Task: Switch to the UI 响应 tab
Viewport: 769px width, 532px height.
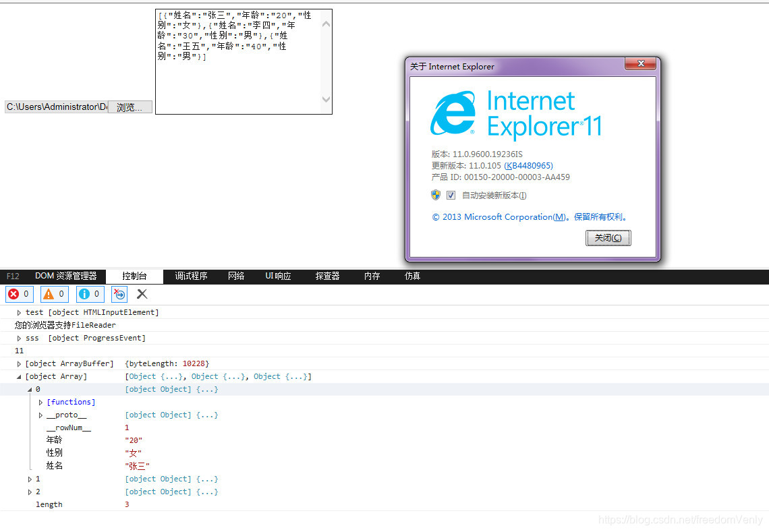Action: pyautogui.click(x=278, y=276)
